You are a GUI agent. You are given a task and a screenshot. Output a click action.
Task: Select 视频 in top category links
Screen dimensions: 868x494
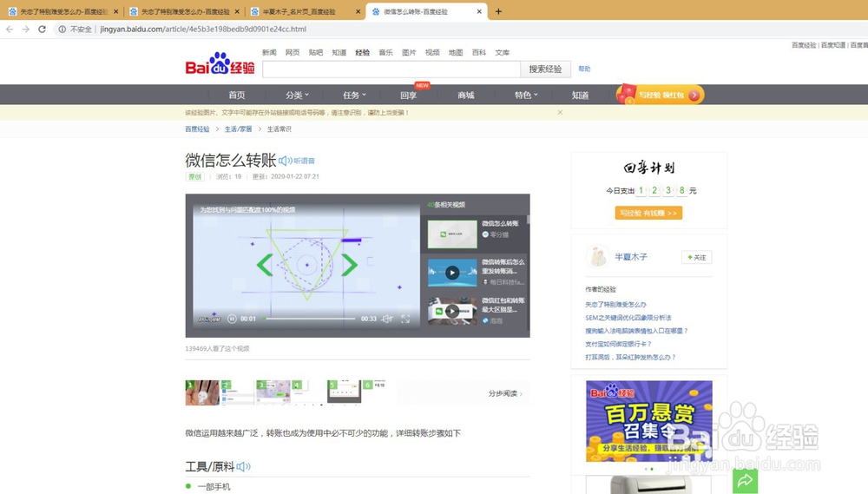pos(432,53)
